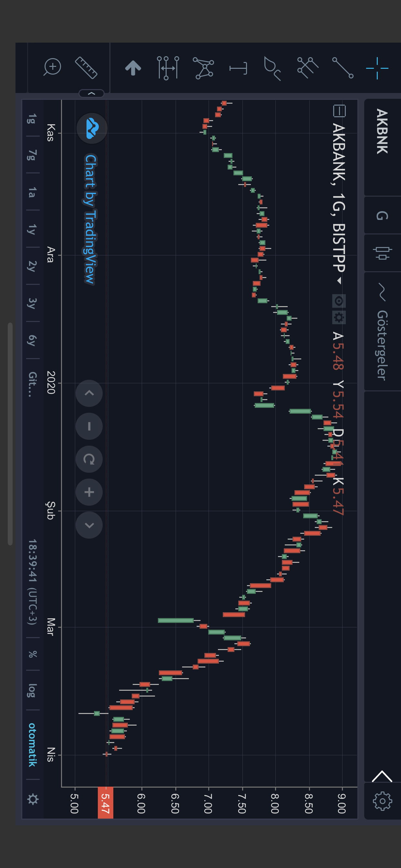Image resolution: width=401 pixels, height=868 pixels.
Task: Select the XABCD pattern tool
Action: pyautogui.click(x=203, y=68)
